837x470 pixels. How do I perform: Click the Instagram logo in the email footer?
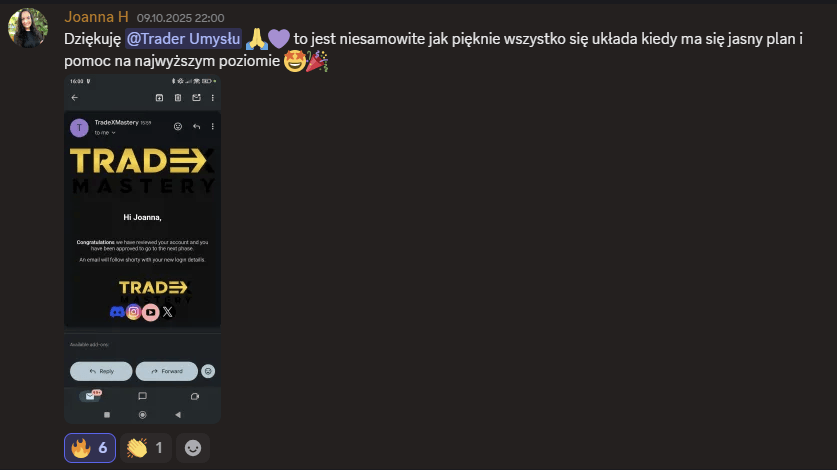pos(133,312)
